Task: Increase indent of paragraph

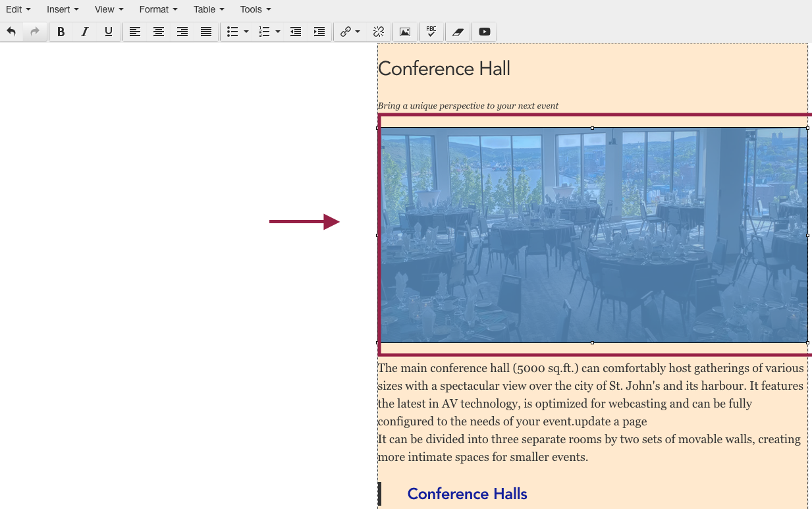Action: [x=319, y=32]
